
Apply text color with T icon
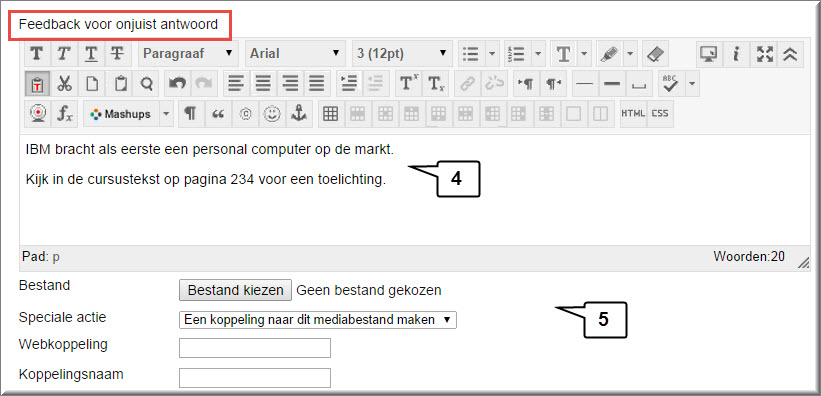(x=563, y=53)
